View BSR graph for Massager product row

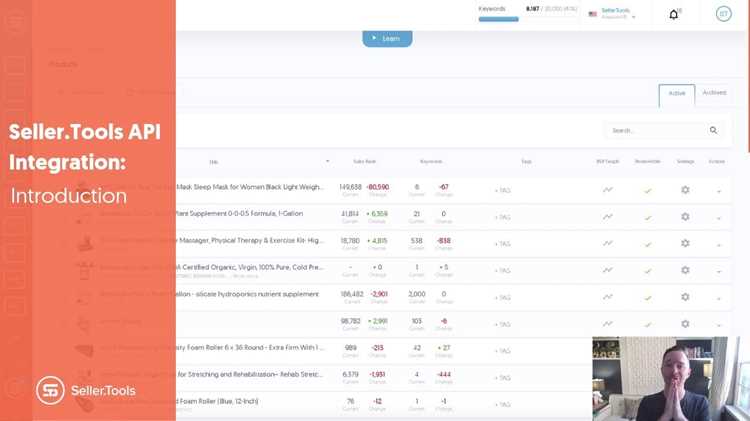click(607, 244)
